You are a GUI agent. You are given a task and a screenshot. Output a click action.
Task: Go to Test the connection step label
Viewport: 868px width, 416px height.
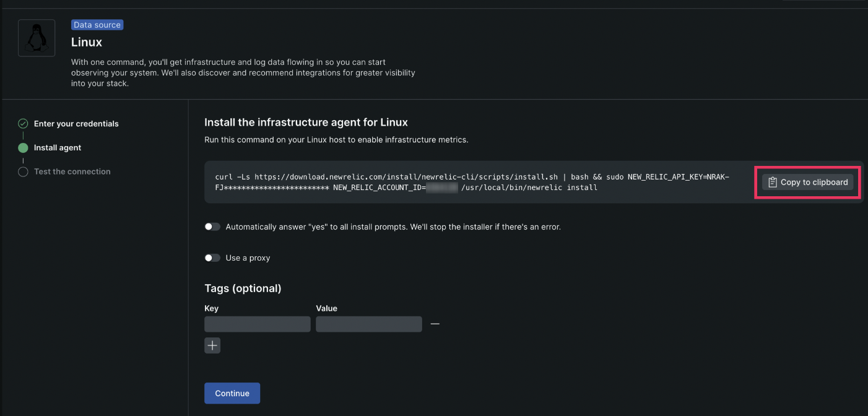[72, 172]
